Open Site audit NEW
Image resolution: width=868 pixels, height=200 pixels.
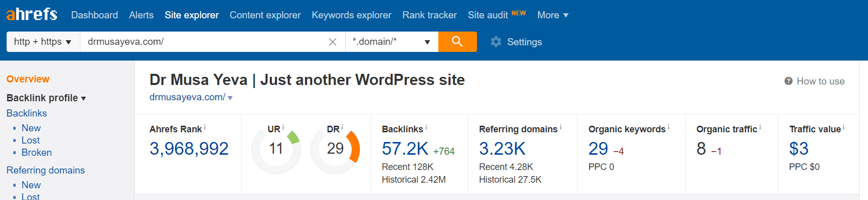click(496, 15)
